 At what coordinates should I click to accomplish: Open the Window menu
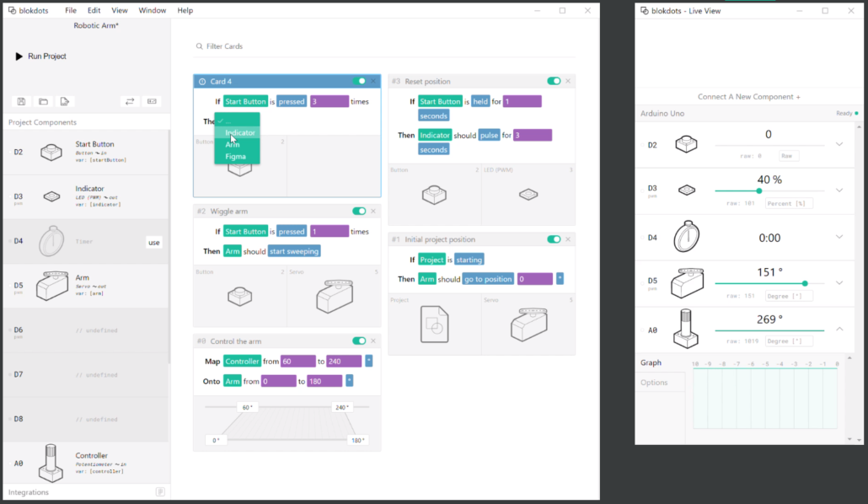pos(152,11)
